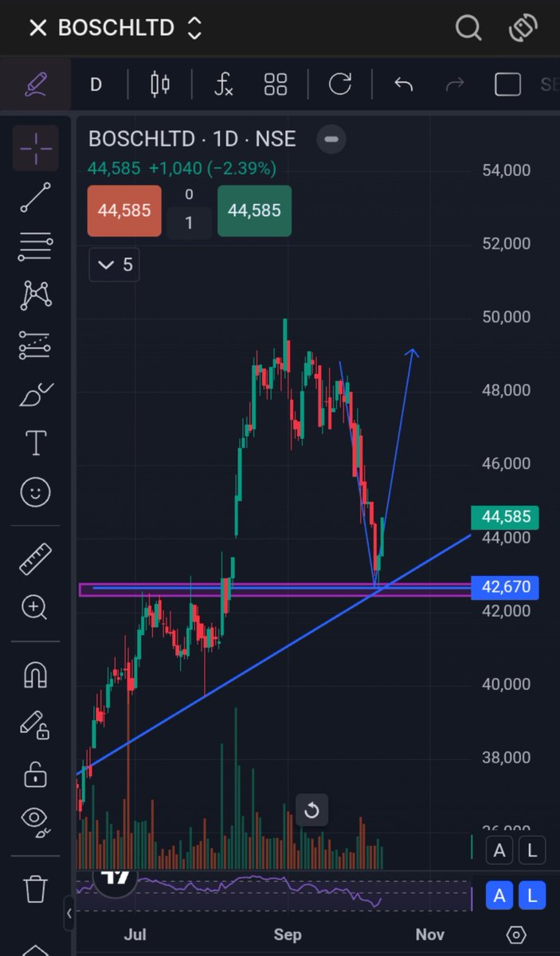Click the 40,000 price axis label

[x=507, y=684]
